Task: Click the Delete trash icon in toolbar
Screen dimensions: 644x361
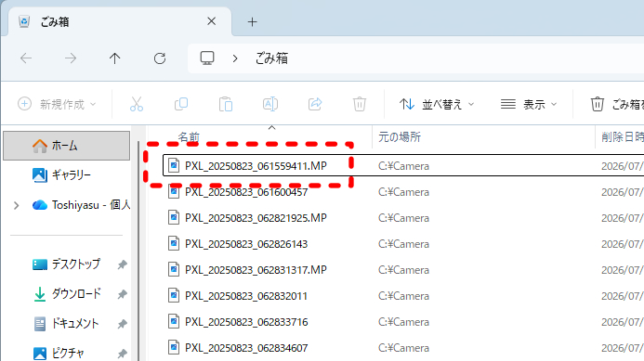Action: tap(360, 104)
